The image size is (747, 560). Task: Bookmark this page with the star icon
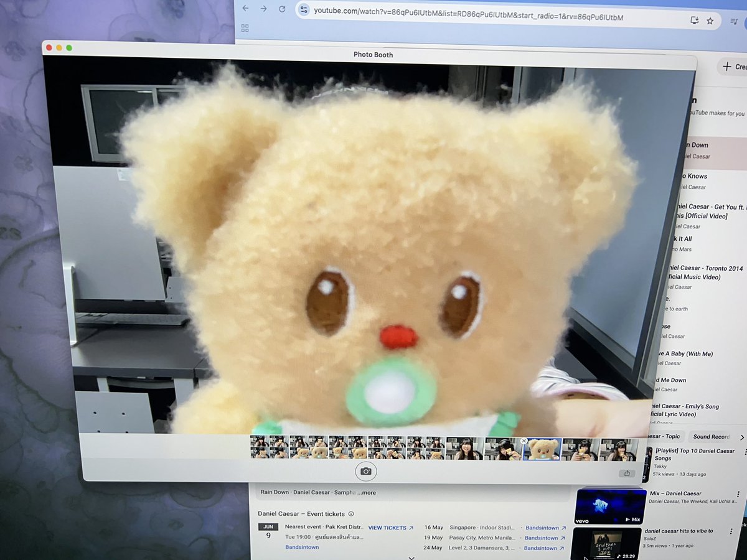(x=710, y=21)
